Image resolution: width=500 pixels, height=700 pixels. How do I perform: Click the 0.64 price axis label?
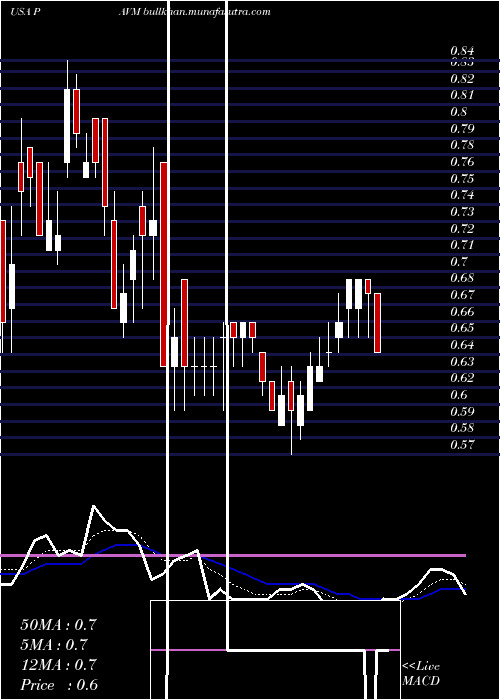[x=462, y=345]
